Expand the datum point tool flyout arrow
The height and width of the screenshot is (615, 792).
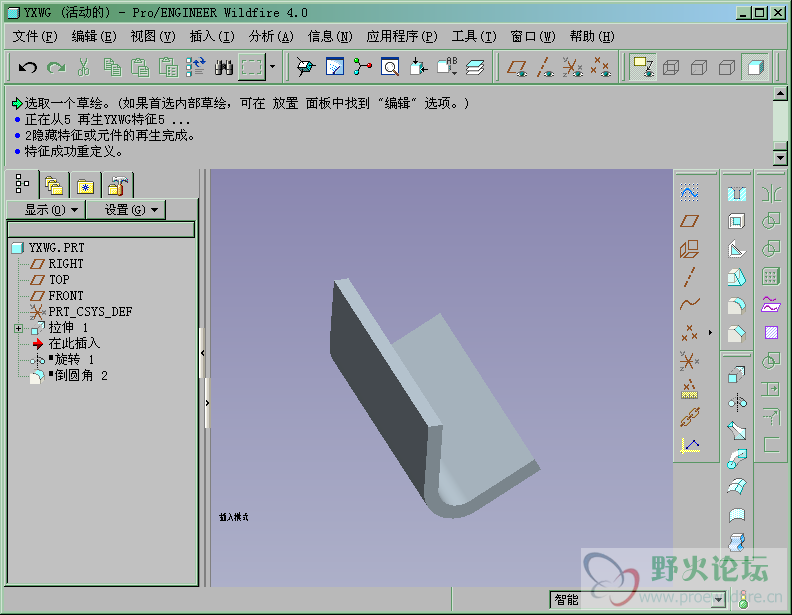pos(710,333)
